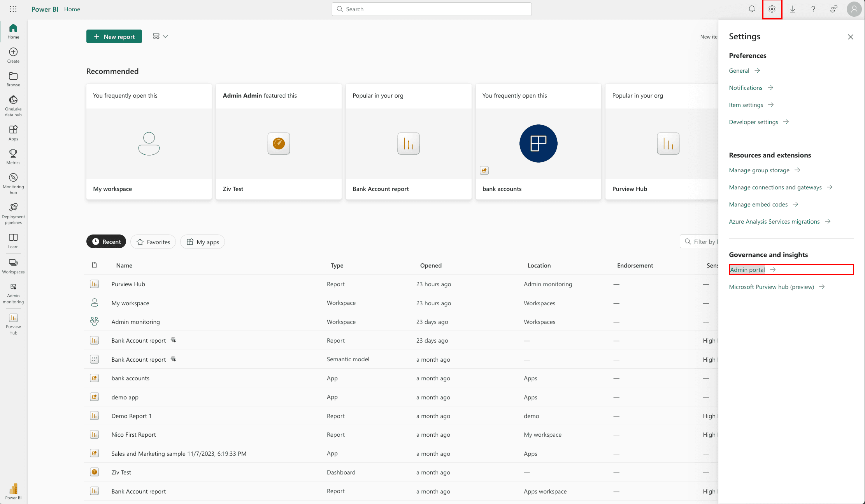Open the help question mark icon
This screenshot has width=865, height=504.
[x=813, y=9]
